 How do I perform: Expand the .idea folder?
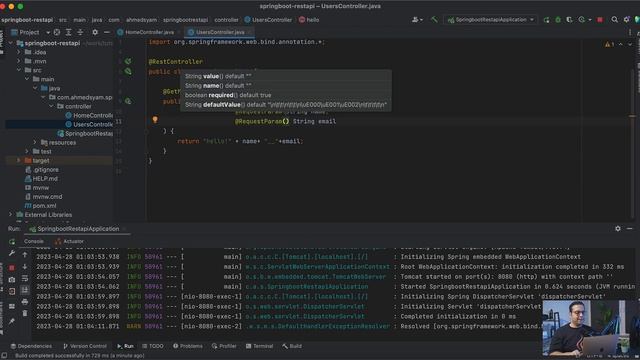point(19,52)
